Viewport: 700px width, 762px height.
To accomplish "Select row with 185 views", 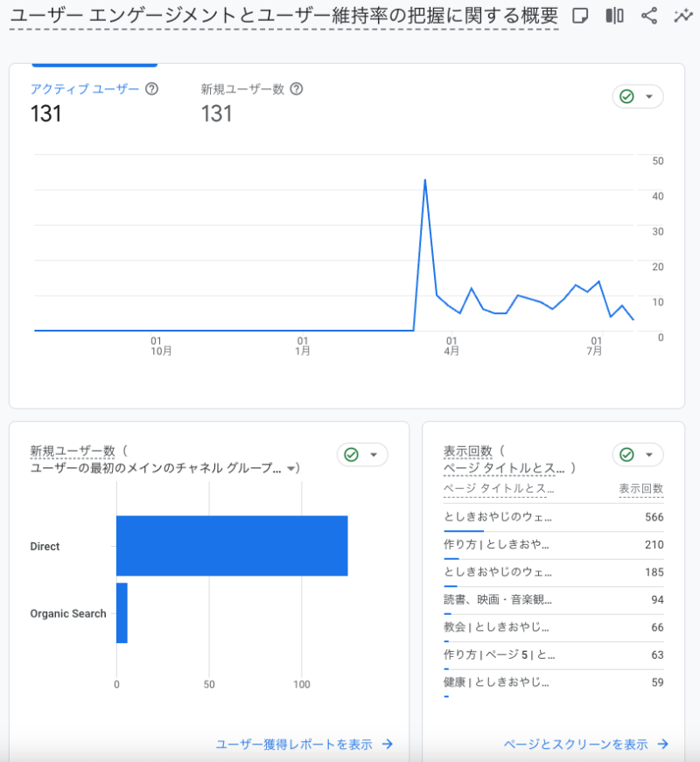I will pyautogui.click(x=553, y=572).
